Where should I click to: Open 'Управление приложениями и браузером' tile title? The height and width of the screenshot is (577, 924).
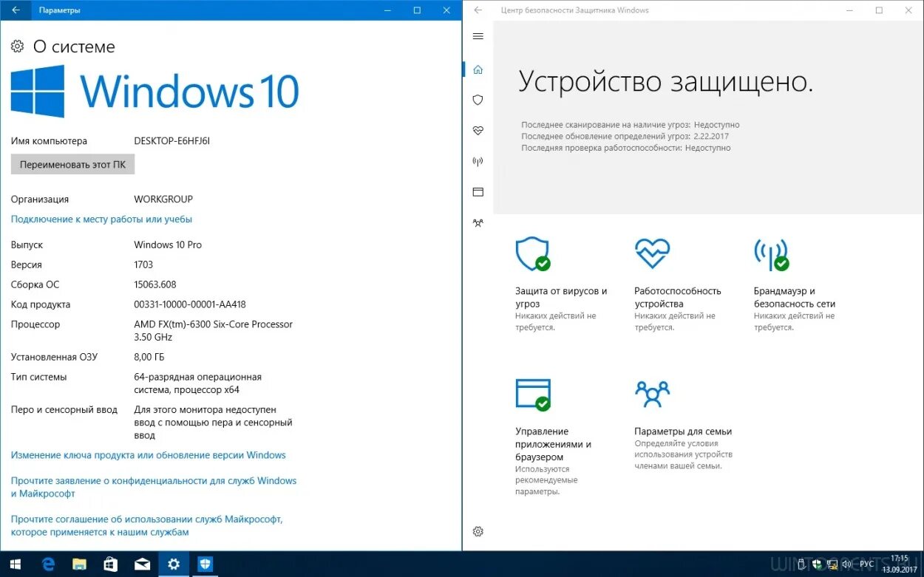point(554,444)
